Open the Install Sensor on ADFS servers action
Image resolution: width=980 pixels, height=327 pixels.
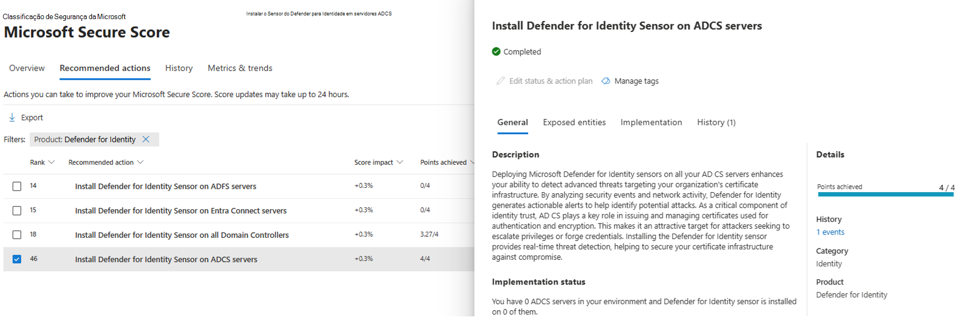(166, 186)
